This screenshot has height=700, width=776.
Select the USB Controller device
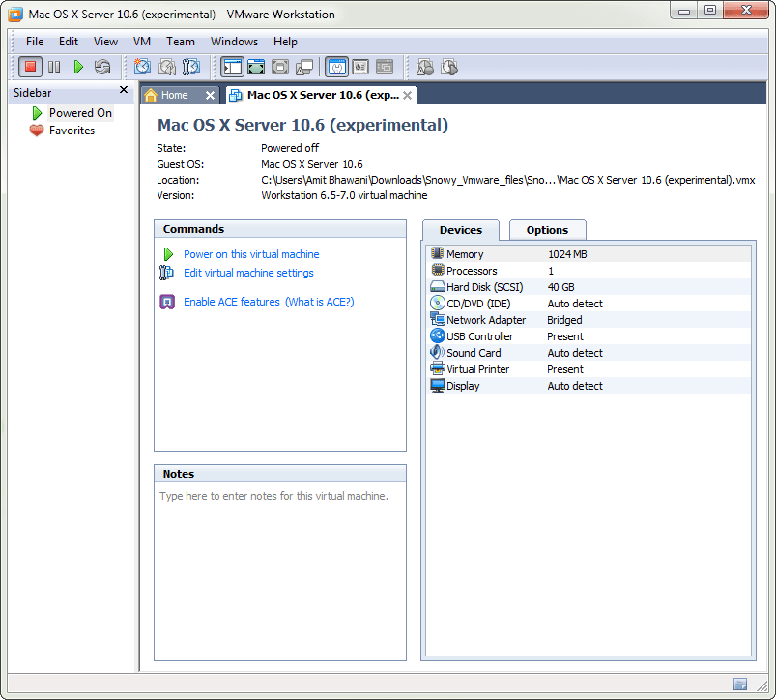[x=588, y=336]
